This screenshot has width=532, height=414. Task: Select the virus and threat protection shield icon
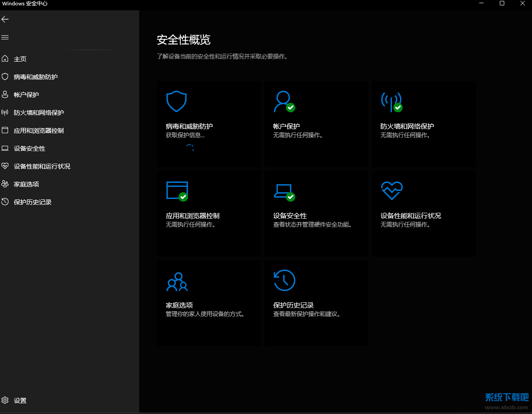click(176, 101)
